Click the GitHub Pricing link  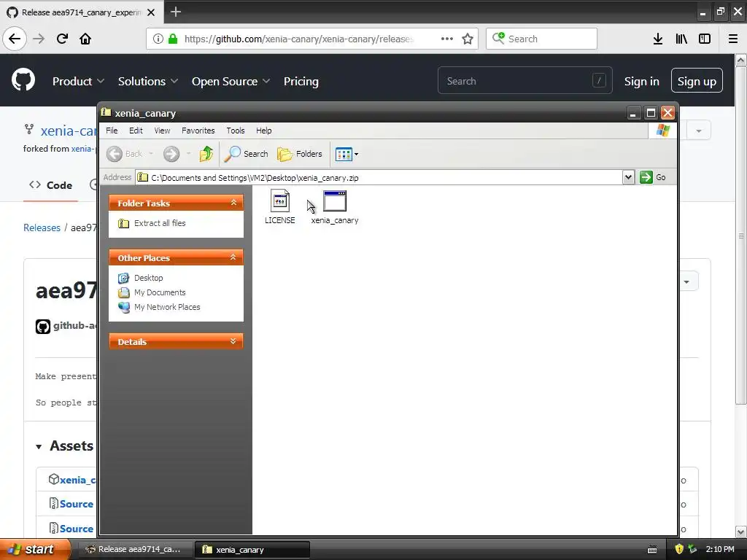(x=301, y=82)
